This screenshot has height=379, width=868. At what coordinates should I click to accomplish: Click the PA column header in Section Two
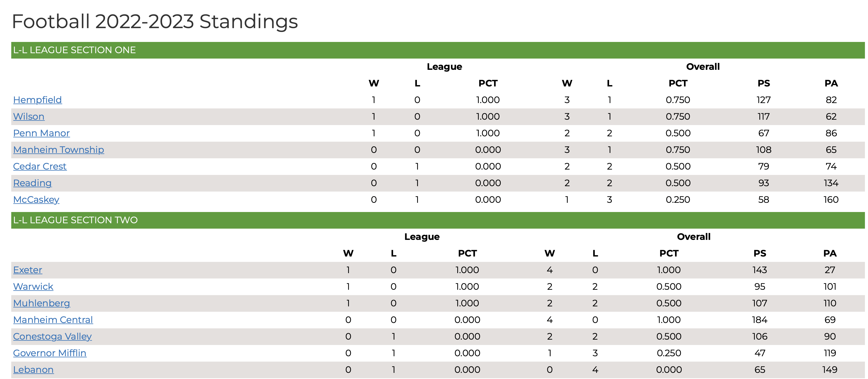pyautogui.click(x=830, y=253)
